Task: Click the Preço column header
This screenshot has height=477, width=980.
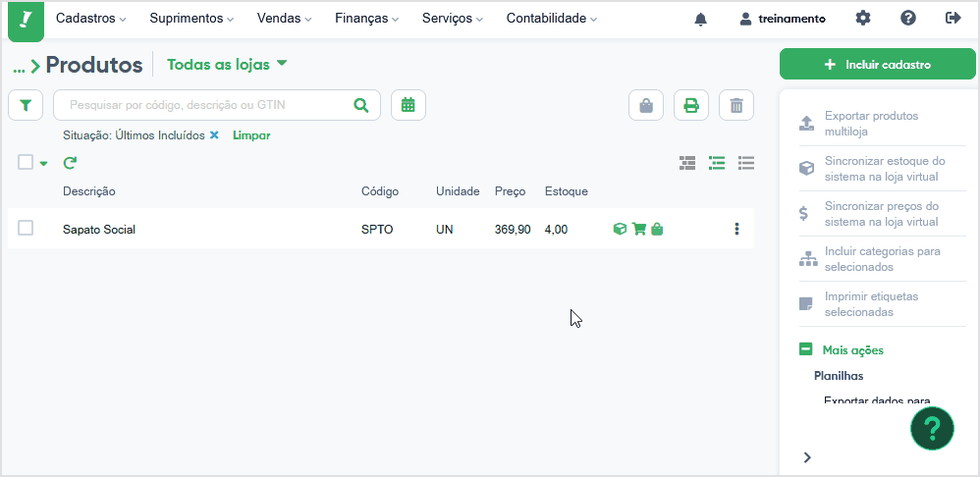Action: pos(510,191)
